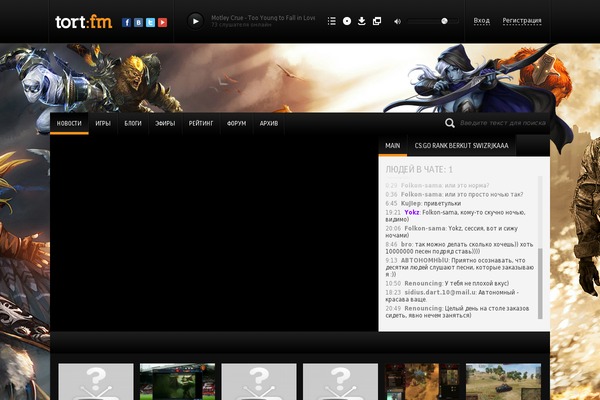Open the ЭФИРЫ menu item
The height and width of the screenshot is (400, 600).
pyautogui.click(x=165, y=123)
